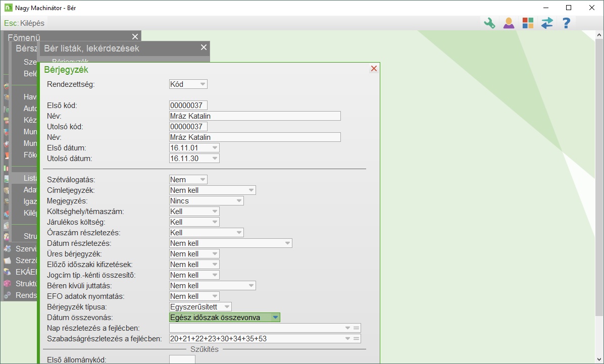Click the Bérjegyzék dialog title text

(x=66, y=70)
